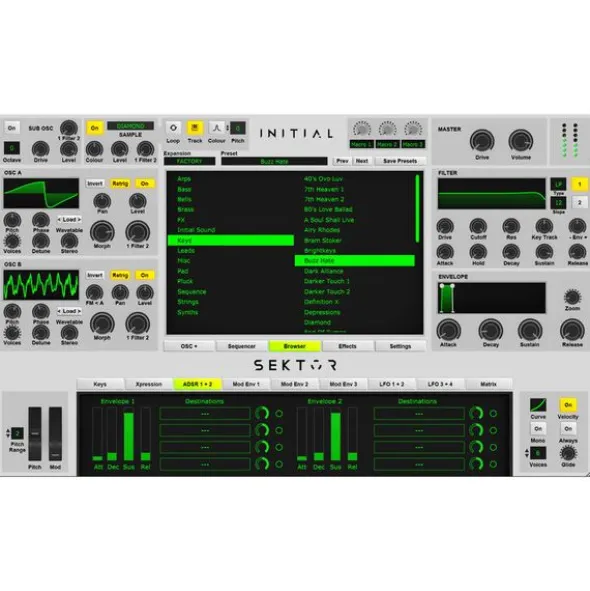Viewport: 590px width, 591px height.
Task: Toggle the Sub Osc On button
Action: 12,128
